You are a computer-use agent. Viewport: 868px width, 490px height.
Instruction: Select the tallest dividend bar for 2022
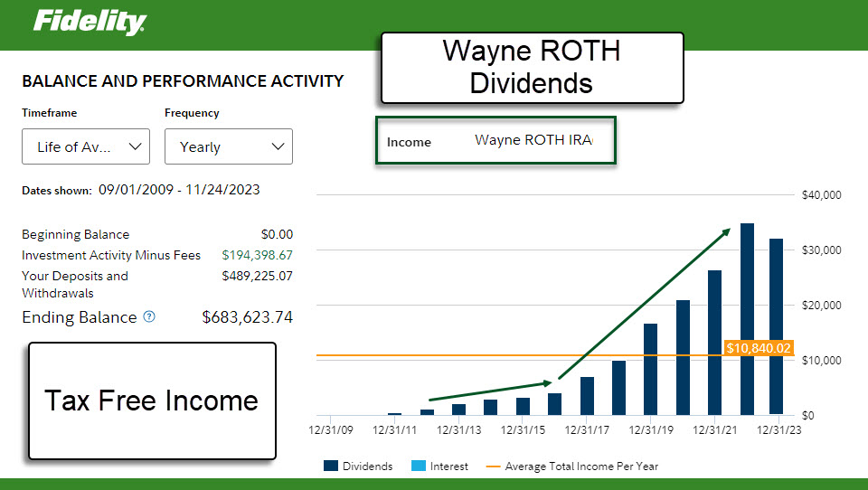[747, 318]
